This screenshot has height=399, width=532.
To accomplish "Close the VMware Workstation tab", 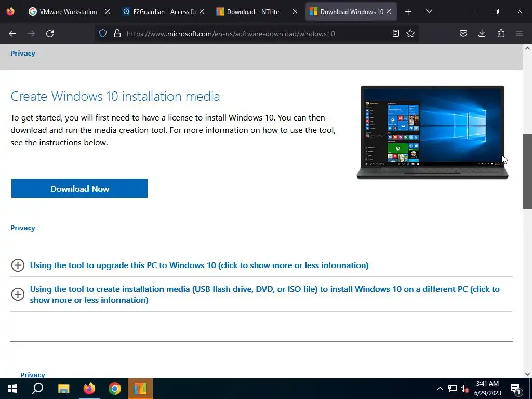I will 108,11.
